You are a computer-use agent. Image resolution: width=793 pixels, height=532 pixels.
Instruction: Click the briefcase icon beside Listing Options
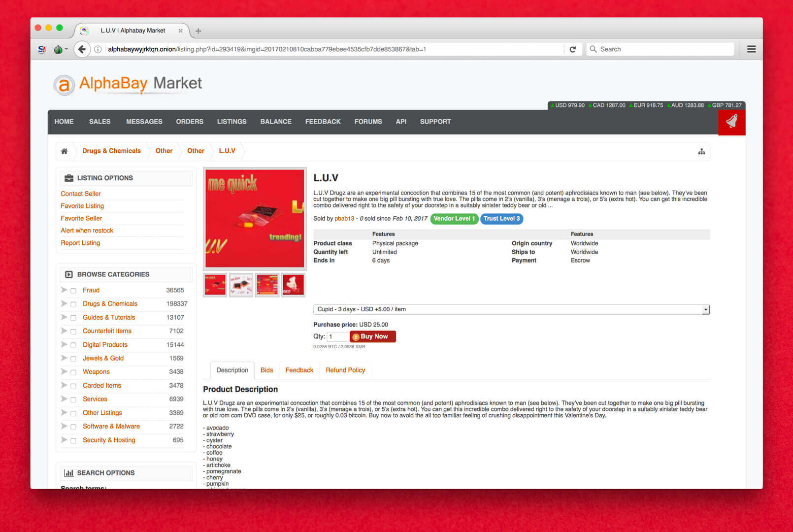click(69, 178)
